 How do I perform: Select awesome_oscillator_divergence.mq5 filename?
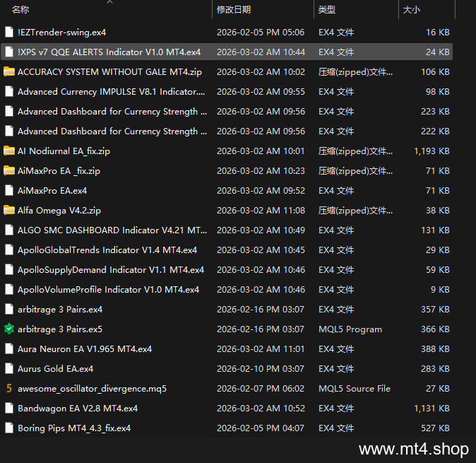(x=92, y=388)
